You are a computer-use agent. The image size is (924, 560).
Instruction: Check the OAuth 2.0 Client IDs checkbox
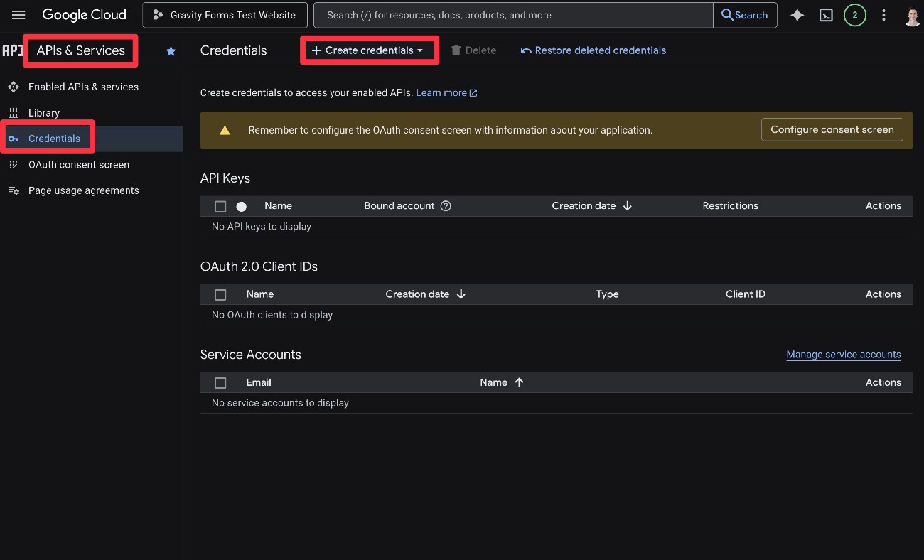(x=220, y=294)
